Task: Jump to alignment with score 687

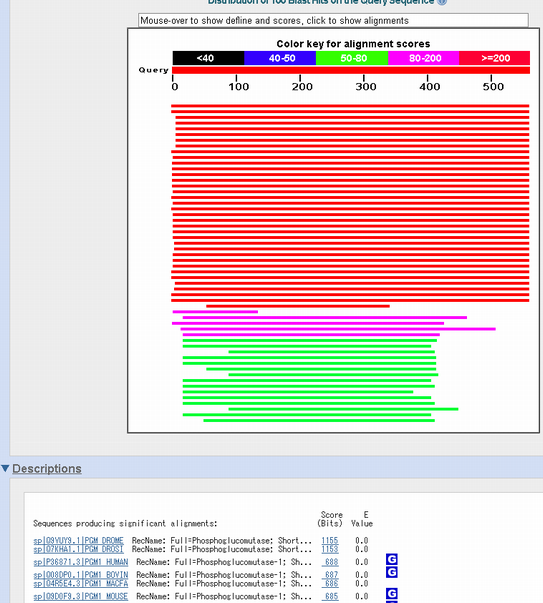Action: point(331,575)
